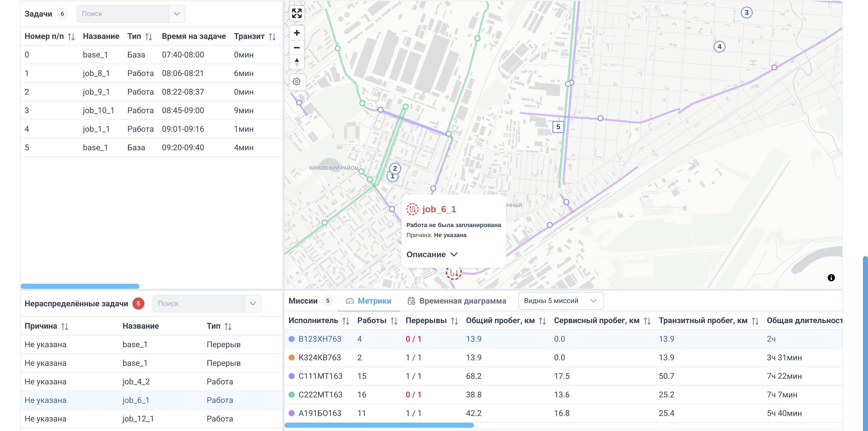Sort missions by Транзитный пробег

click(755, 321)
